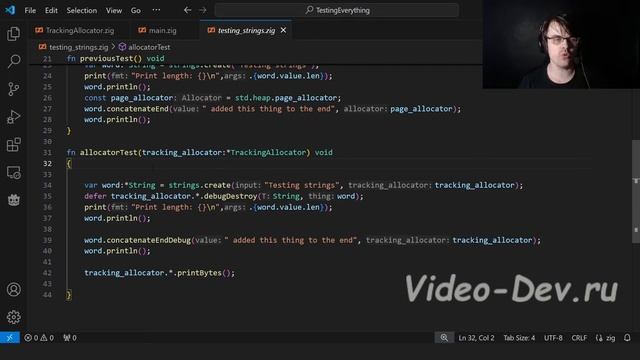Open the Extensions view
Screen dimensions: 640x360
(x=13, y=144)
